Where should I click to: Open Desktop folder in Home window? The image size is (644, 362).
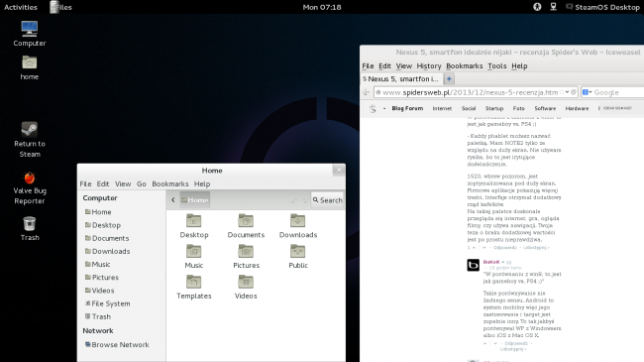click(x=194, y=226)
